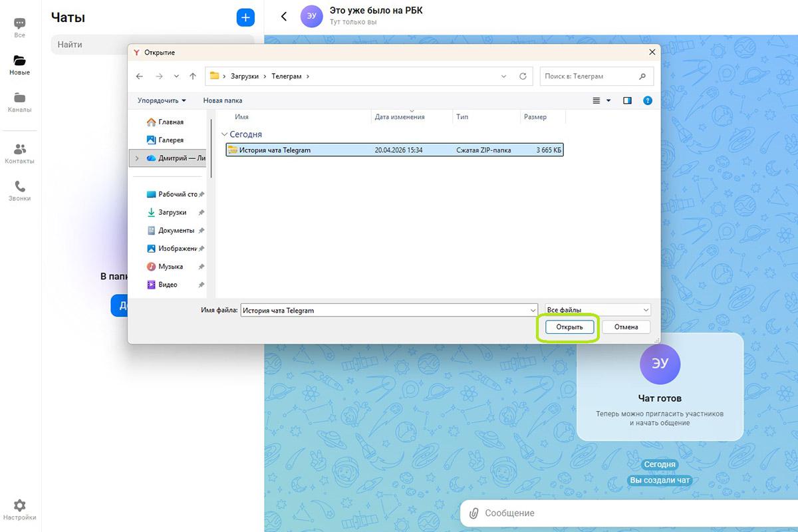This screenshot has height=532, width=798.
Task: Click chat title Это уже было на РБК
Action: (376, 10)
